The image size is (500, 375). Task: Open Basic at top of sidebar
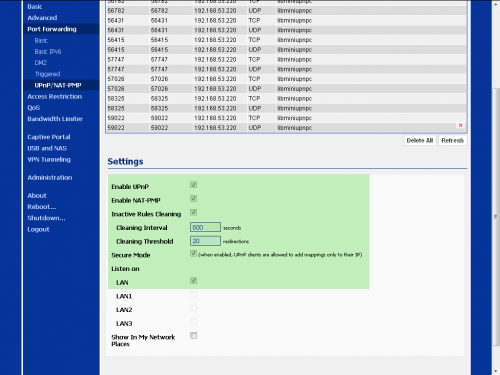coord(35,7)
